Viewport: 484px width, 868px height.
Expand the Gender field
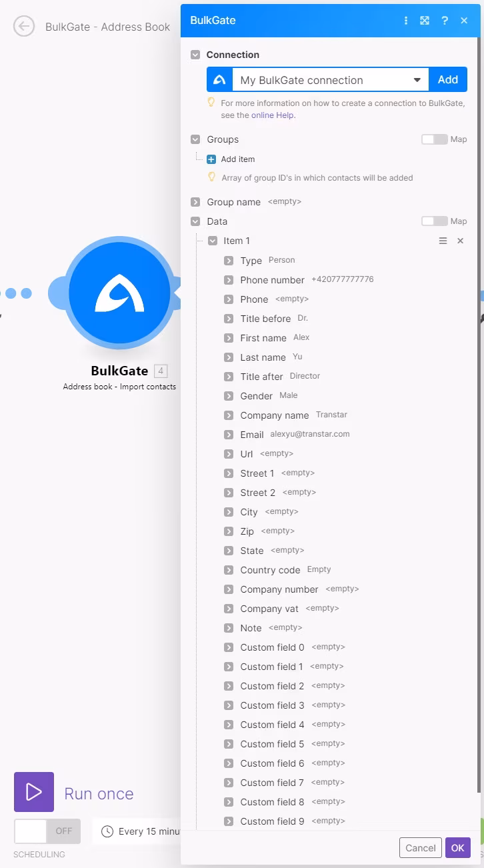click(229, 396)
